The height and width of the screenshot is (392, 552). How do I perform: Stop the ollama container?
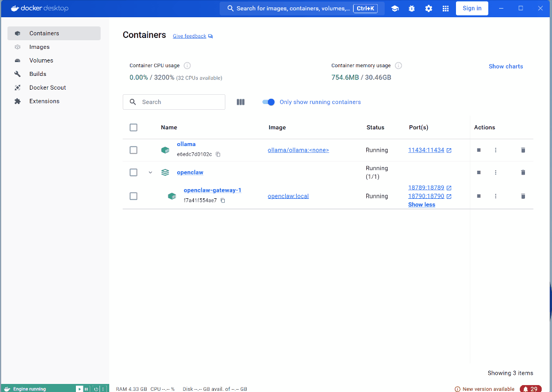pyautogui.click(x=479, y=150)
